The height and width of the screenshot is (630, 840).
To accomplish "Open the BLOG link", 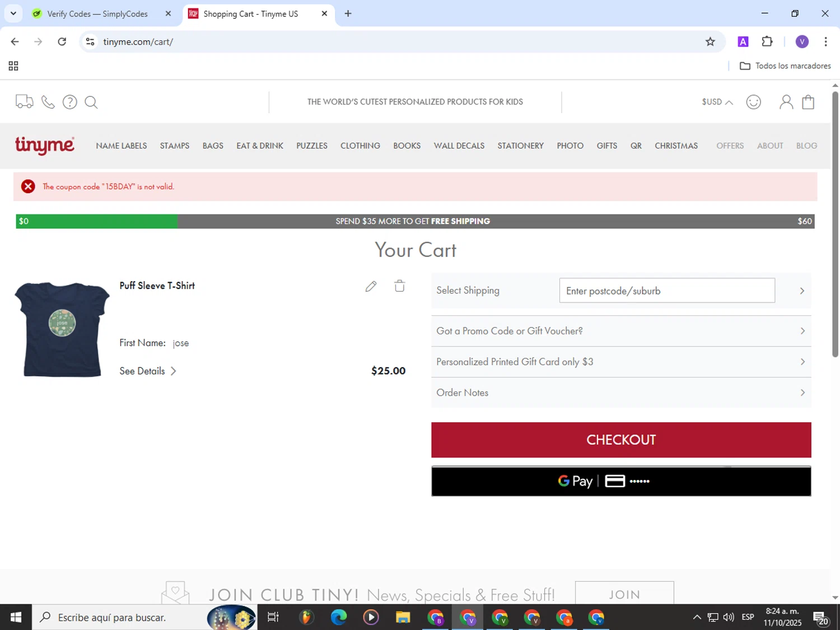I will (x=806, y=146).
